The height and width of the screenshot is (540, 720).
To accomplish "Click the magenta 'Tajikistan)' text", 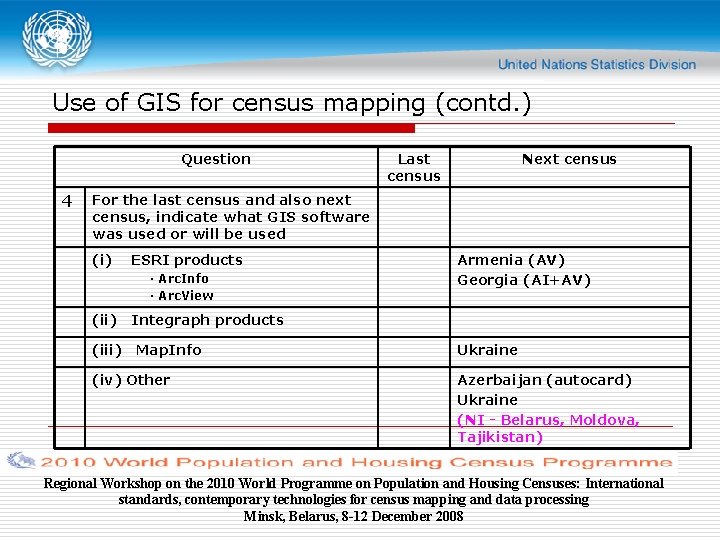I will [x=500, y=437].
